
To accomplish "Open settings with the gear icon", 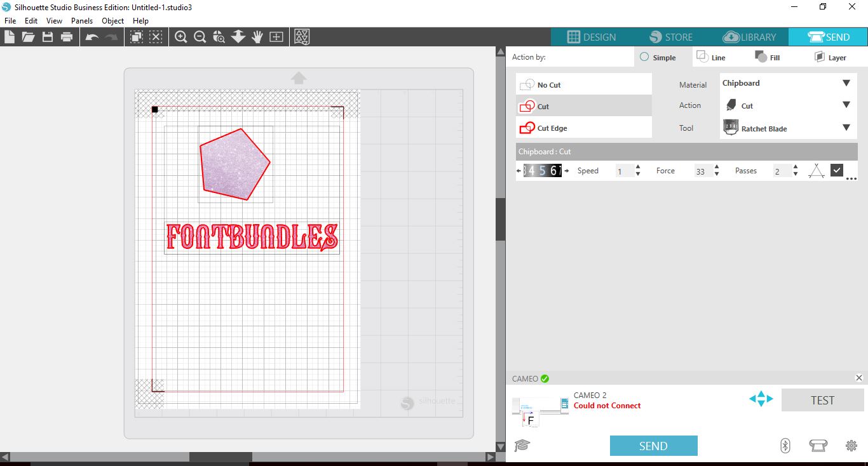I will [851, 446].
